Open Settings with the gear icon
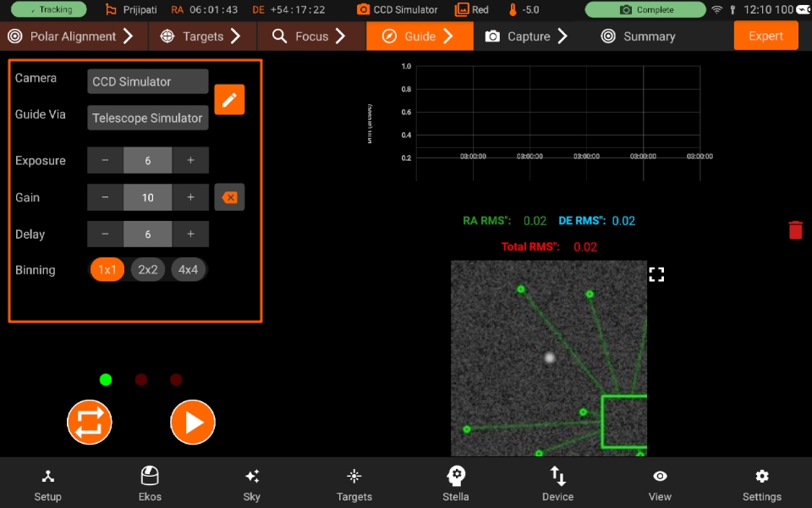Viewport: 812px width, 508px height. pos(762,484)
